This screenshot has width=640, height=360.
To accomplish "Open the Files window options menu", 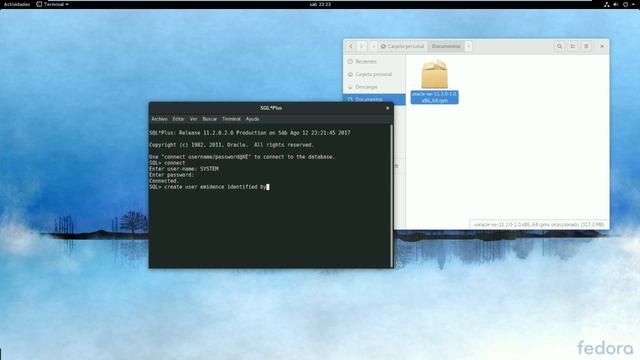I will [586, 46].
